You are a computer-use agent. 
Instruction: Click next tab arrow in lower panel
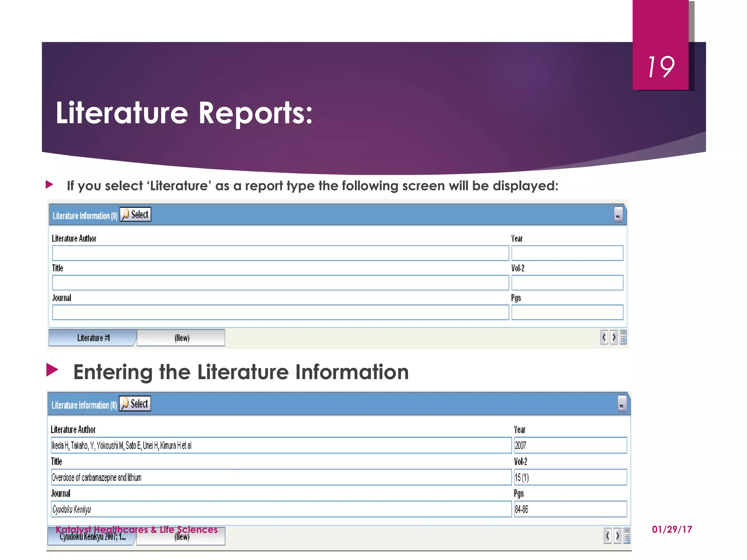pos(618,536)
